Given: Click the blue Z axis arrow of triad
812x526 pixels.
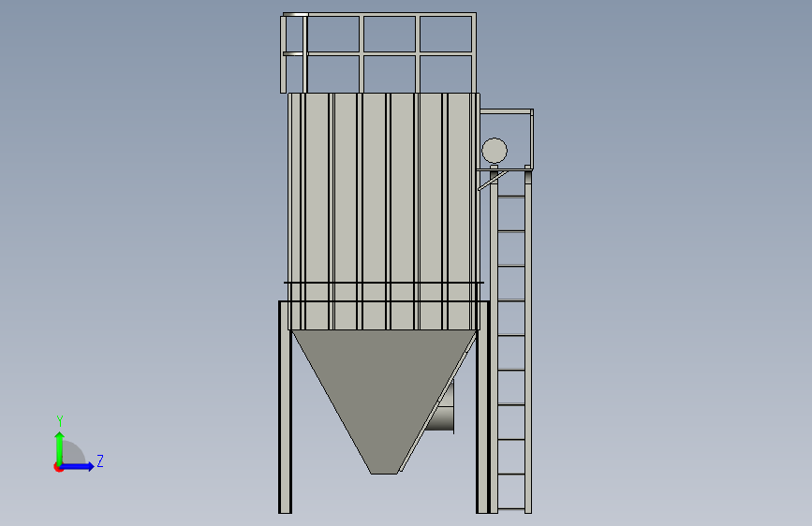Looking at the screenshot, I should coord(77,466).
